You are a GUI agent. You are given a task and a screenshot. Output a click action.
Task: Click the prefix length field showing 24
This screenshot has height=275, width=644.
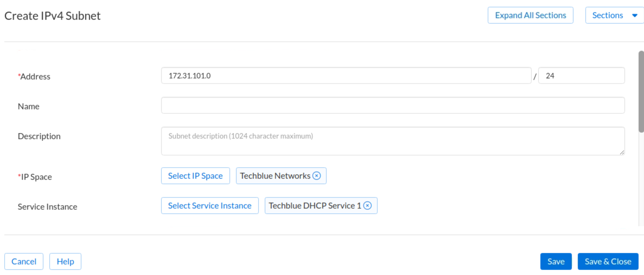[581, 76]
